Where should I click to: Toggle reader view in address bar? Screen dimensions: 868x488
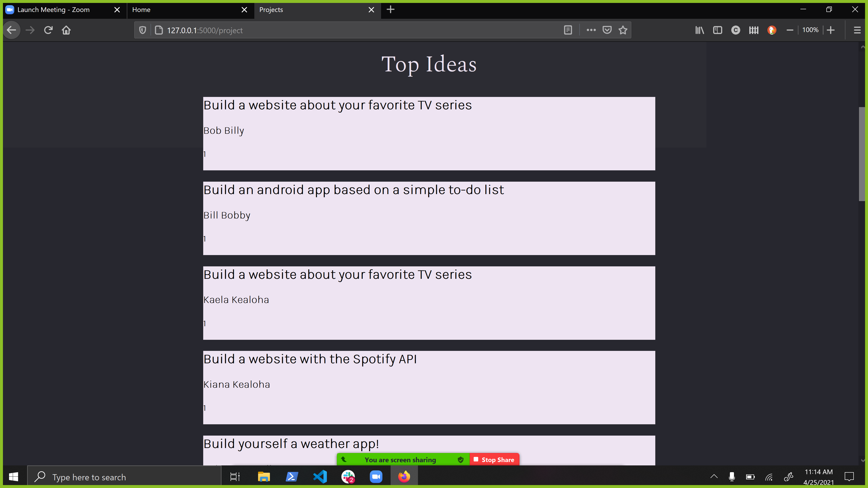point(568,30)
